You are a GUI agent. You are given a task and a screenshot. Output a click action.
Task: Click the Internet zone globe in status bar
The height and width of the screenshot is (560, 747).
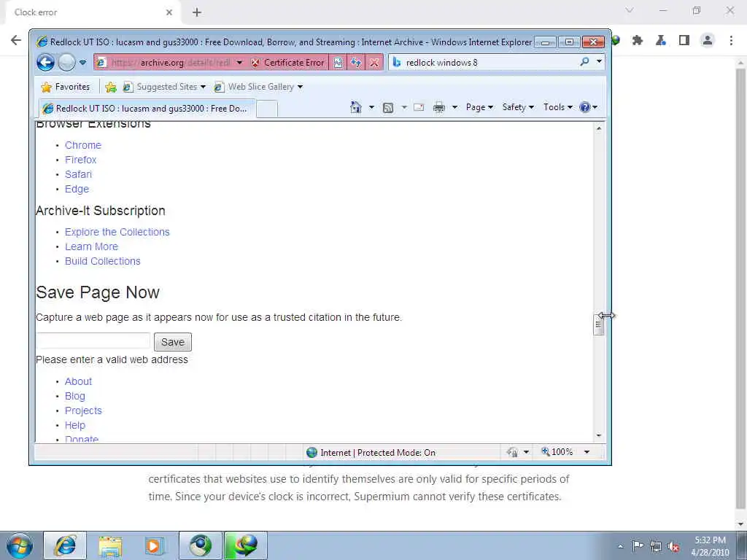[311, 452]
